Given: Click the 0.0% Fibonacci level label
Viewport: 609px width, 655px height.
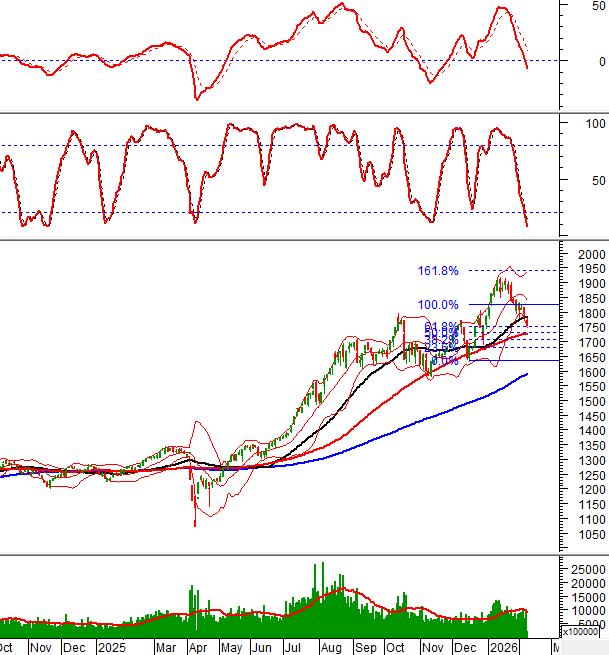Looking at the screenshot, I should point(444,361).
